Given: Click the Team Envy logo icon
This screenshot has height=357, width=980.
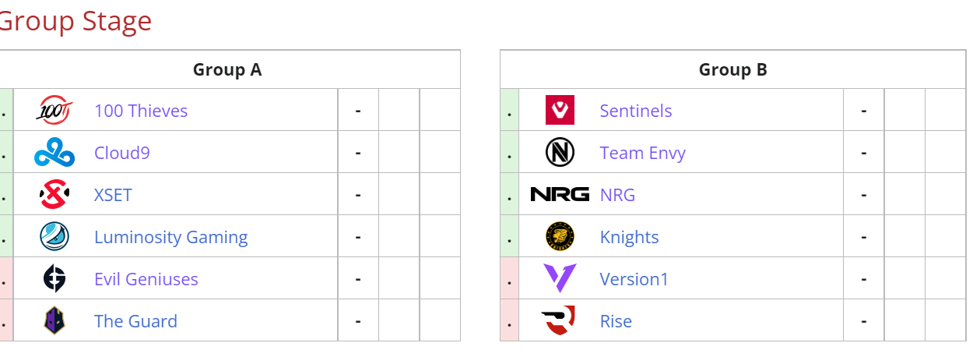Looking at the screenshot, I should point(560,153).
